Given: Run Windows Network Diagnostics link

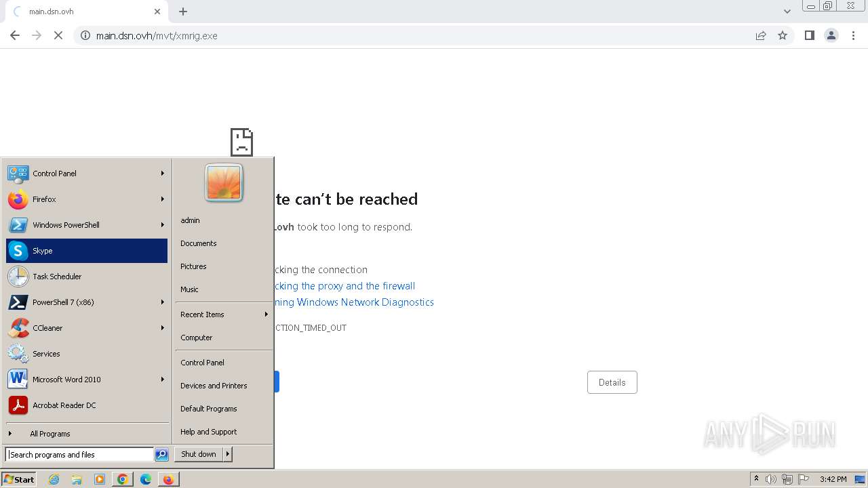Looking at the screenshot, I should pos(354,302).
